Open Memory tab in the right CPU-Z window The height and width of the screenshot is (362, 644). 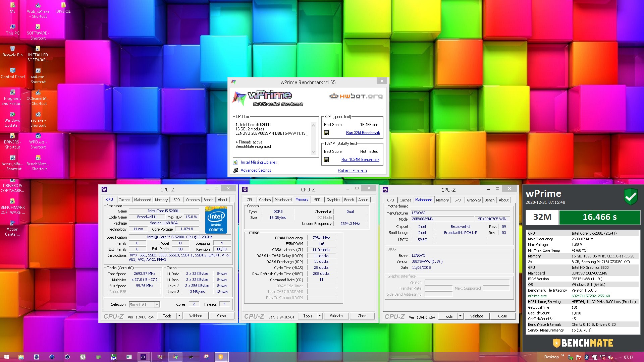pyautogui.click(x=442, y=200)
